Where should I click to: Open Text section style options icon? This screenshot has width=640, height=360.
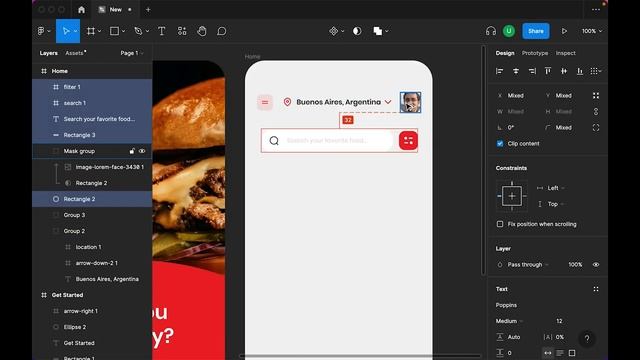coord(596,289)
